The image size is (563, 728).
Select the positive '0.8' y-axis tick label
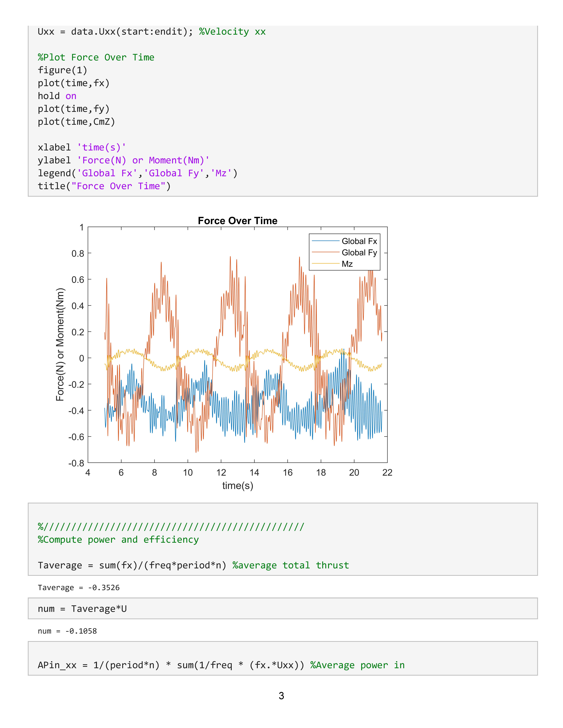pyautogui.click(x=78, y=254)
